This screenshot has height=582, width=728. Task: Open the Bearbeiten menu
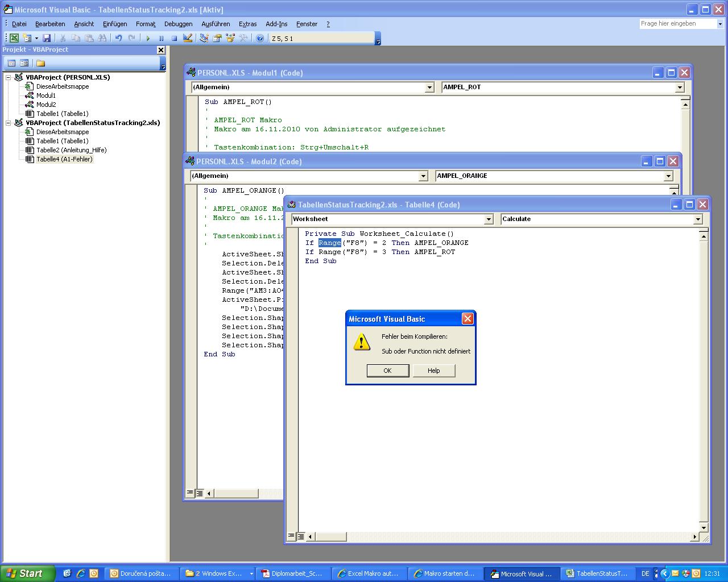coord(50,24)
